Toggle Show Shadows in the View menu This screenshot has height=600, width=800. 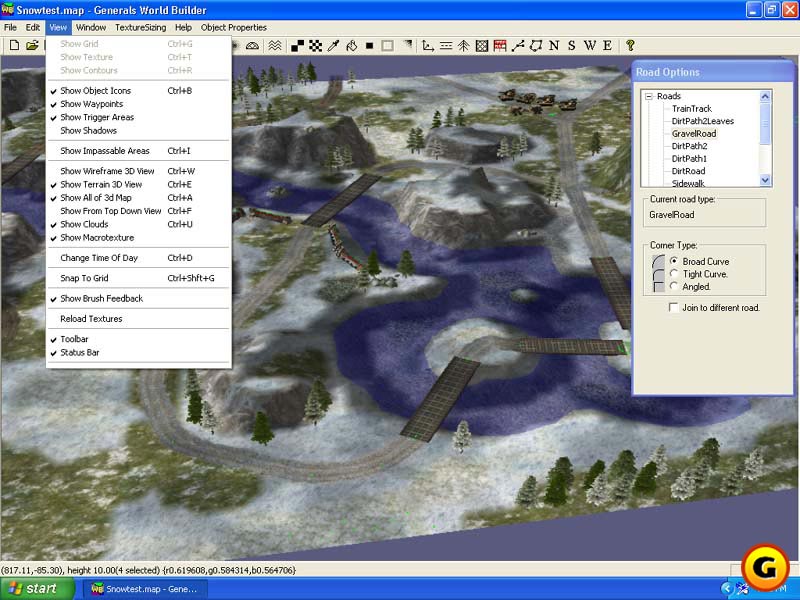pos(138,131)
